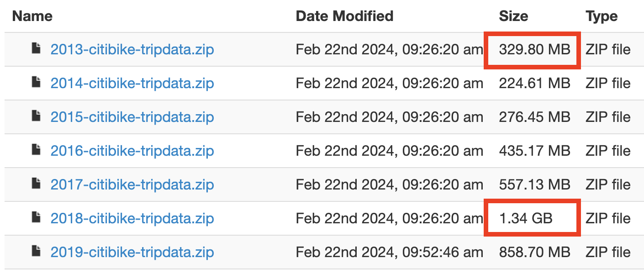
Task: Download the 2015-citibike-tripdata.zip file
Action: [x=132, y=117]
